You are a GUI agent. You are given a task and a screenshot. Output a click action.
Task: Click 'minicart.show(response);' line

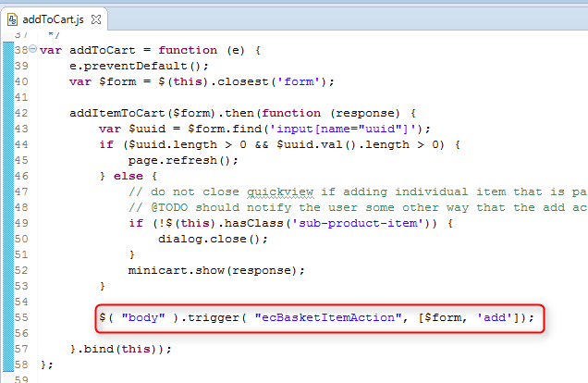(x=216, y=270)
